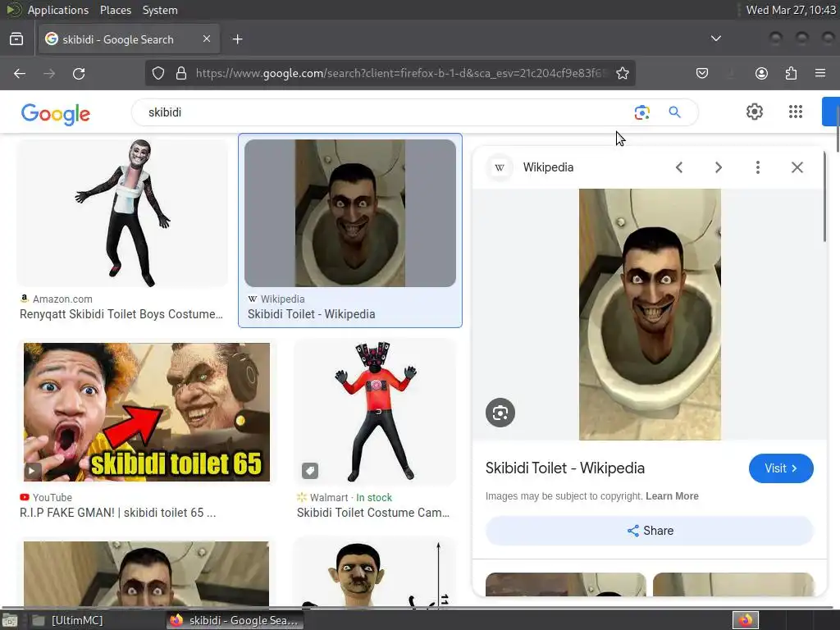Click the preview panel scrollbar
This screenshot has width=840, height=630.
[x=825, y=195]
